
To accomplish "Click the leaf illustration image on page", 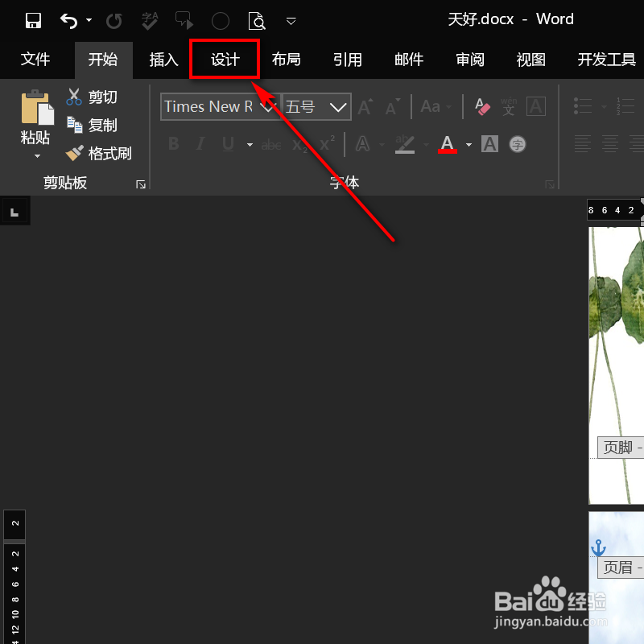I will pyautogui.click(x=616, y=365).
